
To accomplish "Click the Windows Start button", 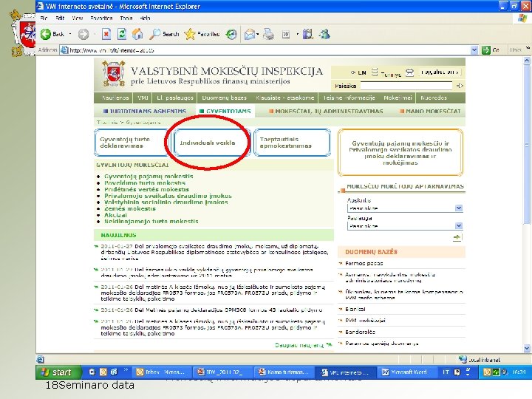I will click(x=58, y=372).
